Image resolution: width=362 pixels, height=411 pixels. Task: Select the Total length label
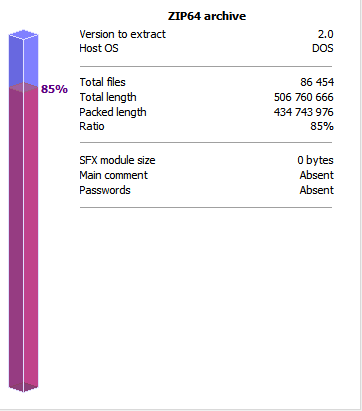click(x=108, y=97)
